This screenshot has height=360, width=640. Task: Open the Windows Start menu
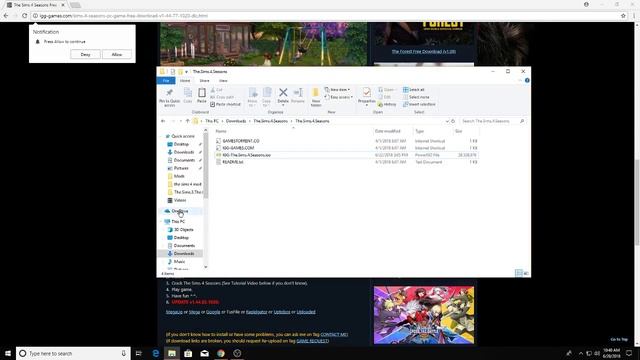(8, 353)
